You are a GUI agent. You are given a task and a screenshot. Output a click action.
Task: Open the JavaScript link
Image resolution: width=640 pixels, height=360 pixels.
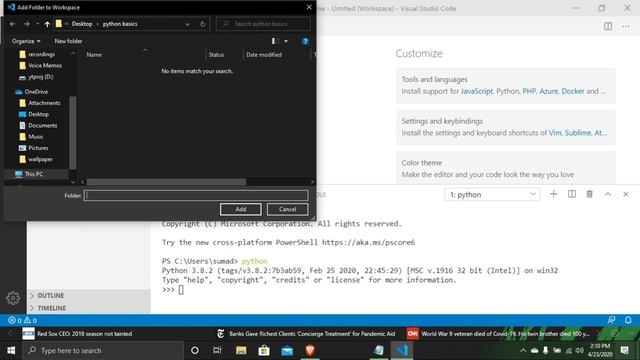point(477,91)
